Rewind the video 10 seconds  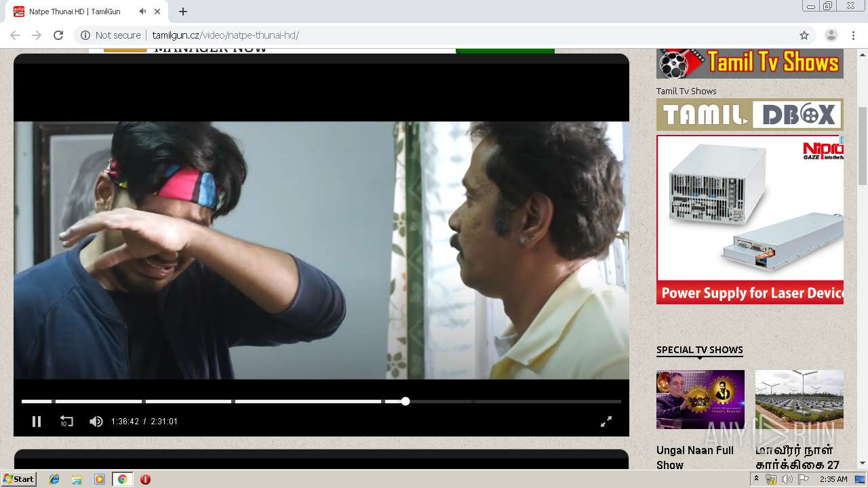tap(66, 422)
